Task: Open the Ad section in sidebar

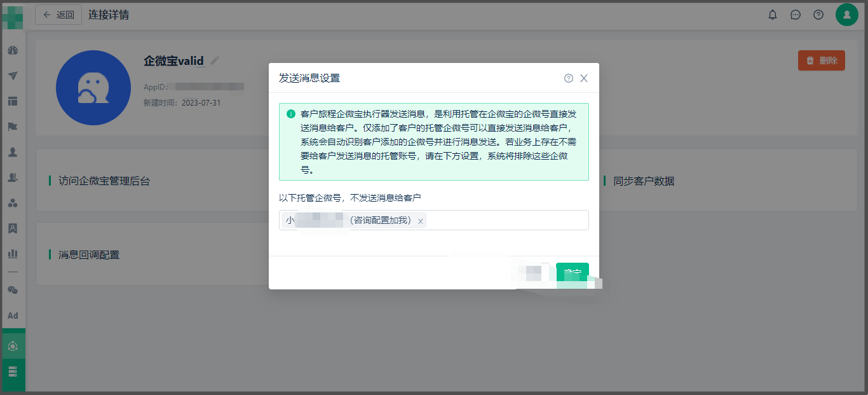Action: tap(13, 315)
